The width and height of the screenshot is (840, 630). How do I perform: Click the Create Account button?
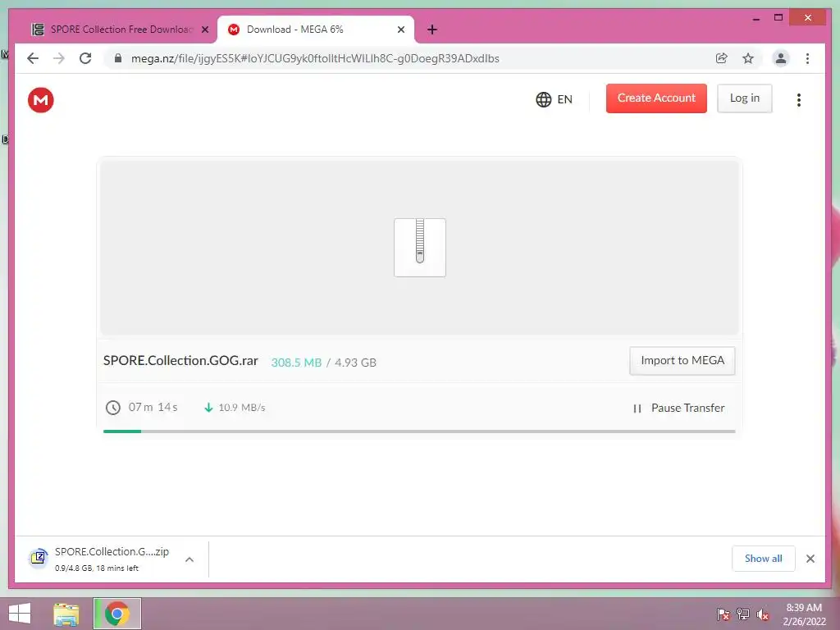click(656, 98)
